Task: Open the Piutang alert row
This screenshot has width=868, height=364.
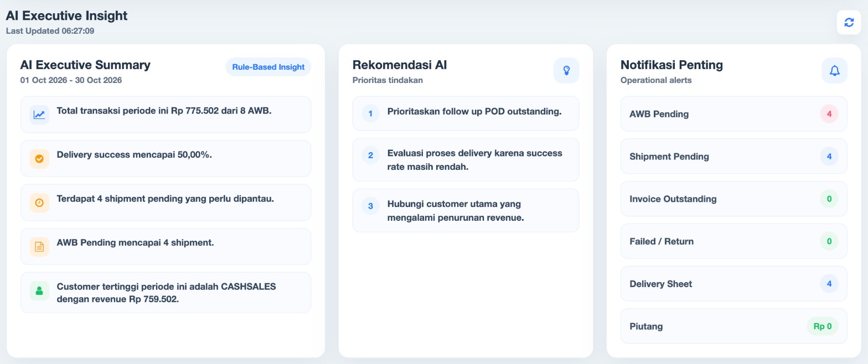Action: (x=733, y=326)
